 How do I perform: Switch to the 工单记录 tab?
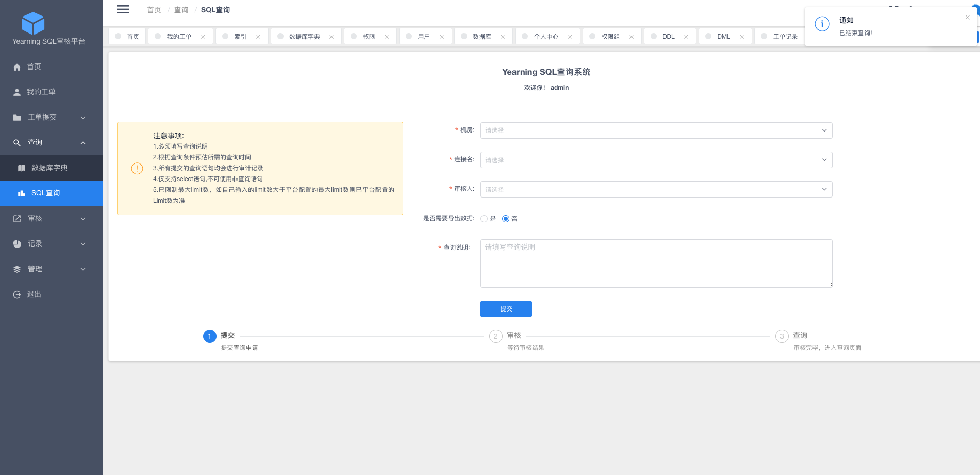[779, 37]
